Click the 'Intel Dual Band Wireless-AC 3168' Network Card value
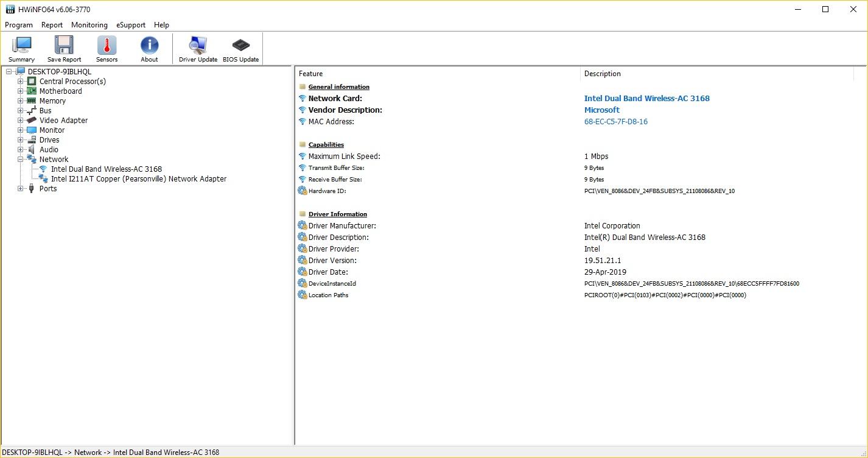Screen dimensions: 868x458 [x=647, y=98]
